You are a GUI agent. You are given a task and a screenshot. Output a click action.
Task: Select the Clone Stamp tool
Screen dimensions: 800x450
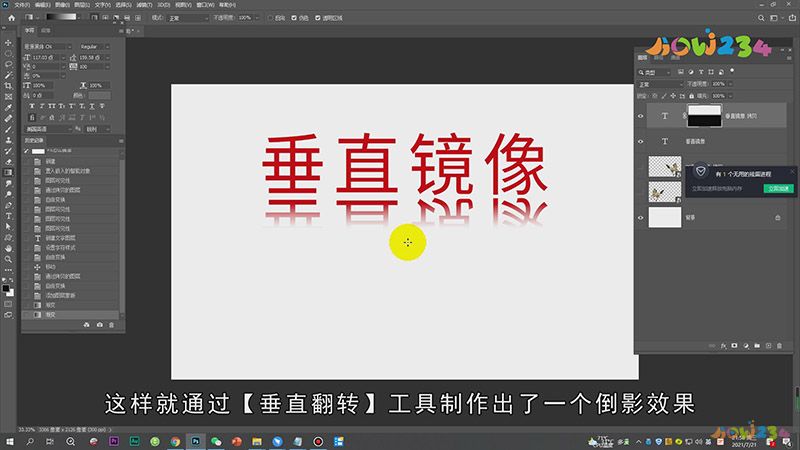[8, 140]
